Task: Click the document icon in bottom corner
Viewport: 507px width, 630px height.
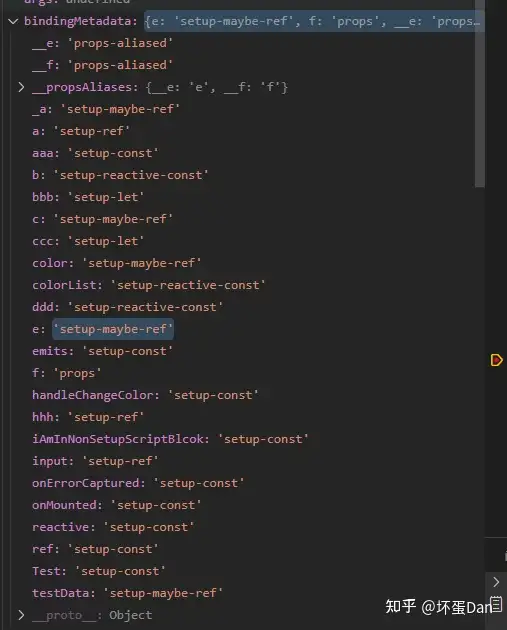Action: [497, 604]
